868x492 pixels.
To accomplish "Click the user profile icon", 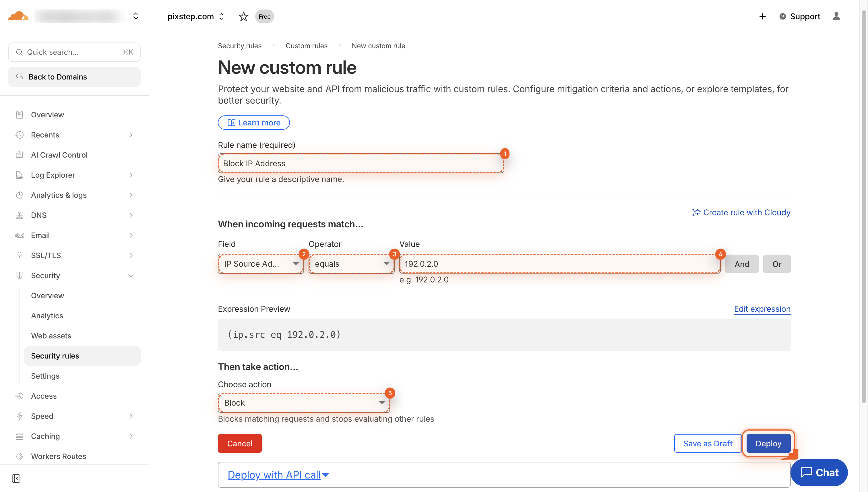I will [837, 16].
